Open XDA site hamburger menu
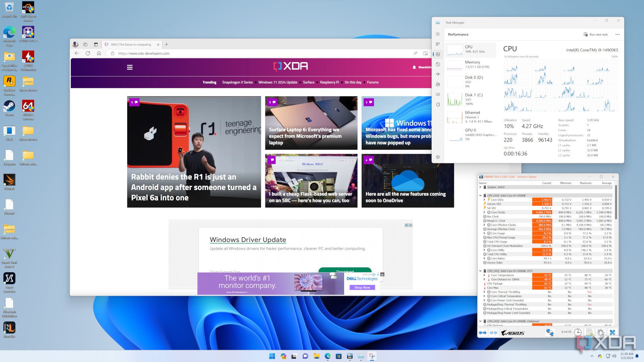This screenshot has width=644, height=362. point(130,67)
